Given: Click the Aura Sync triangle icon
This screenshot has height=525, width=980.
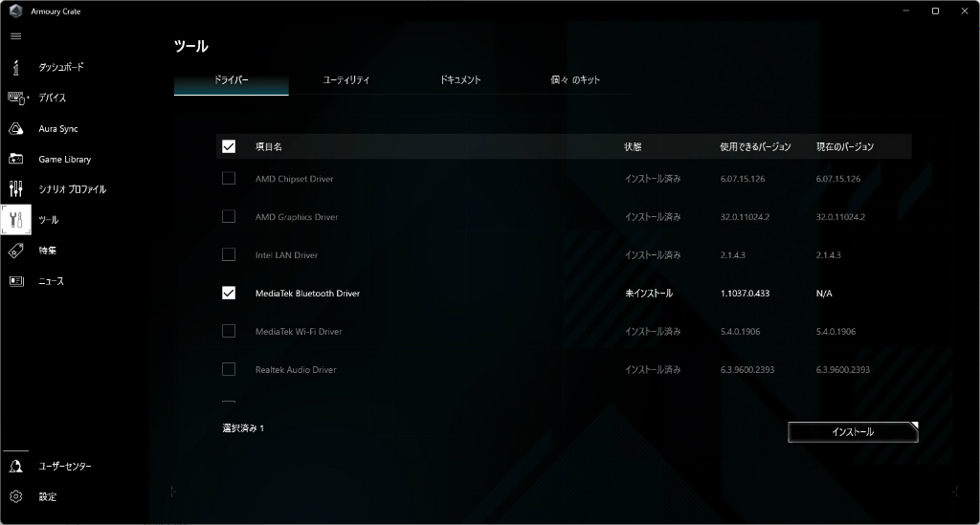Looking at the screenshot, I should [16, 128].
